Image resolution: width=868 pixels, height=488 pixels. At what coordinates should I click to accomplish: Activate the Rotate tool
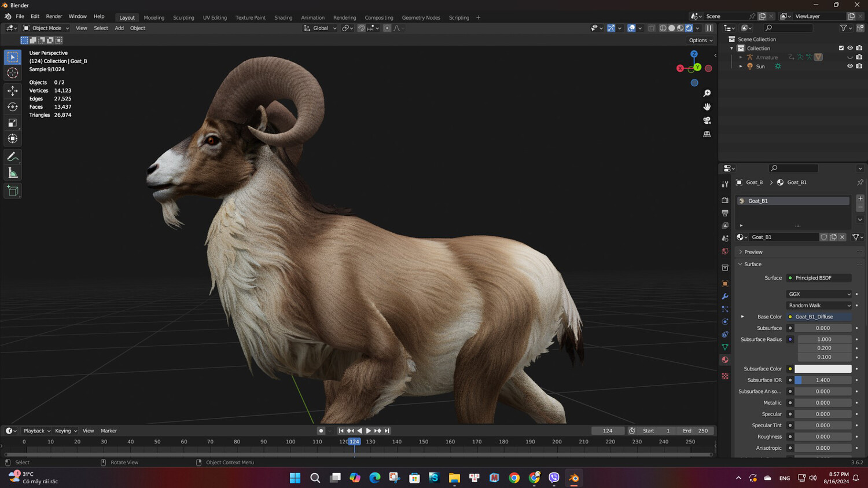click(x=13, y=107)
